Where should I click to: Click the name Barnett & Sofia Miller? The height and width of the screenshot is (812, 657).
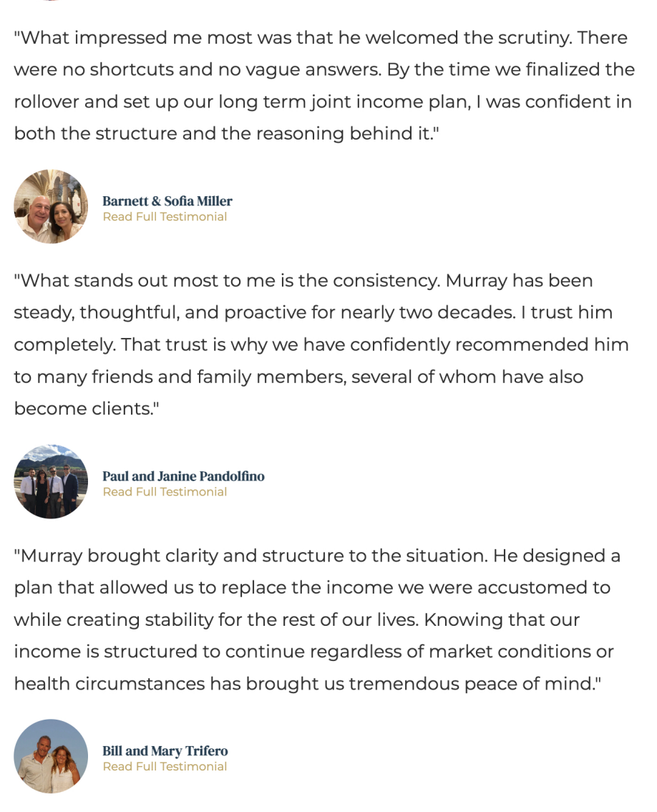167,201
